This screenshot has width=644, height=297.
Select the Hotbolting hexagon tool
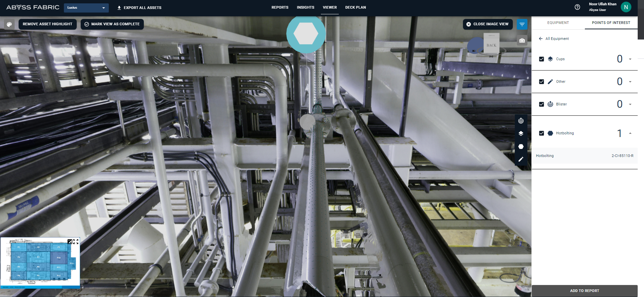(521, 147)
